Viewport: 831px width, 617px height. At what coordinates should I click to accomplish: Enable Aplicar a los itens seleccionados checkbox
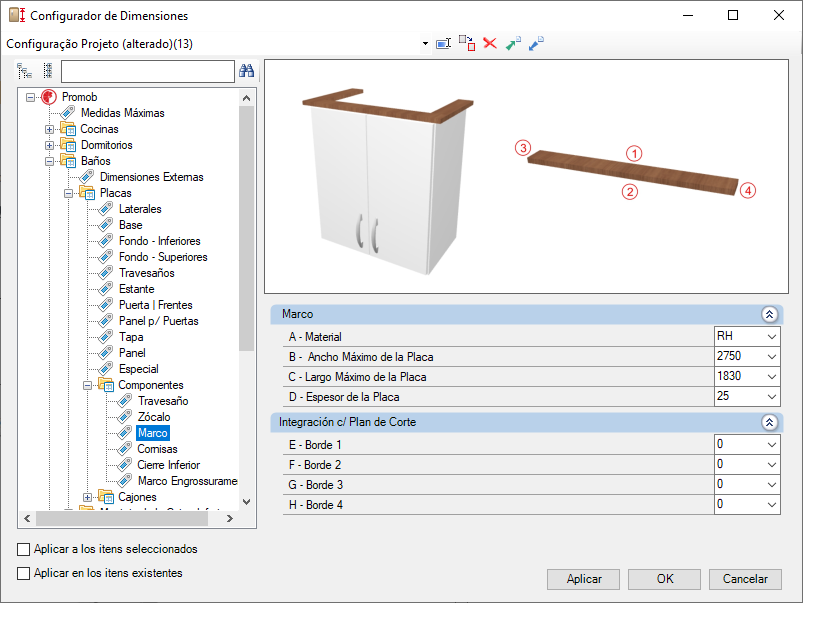pos(23,549)
